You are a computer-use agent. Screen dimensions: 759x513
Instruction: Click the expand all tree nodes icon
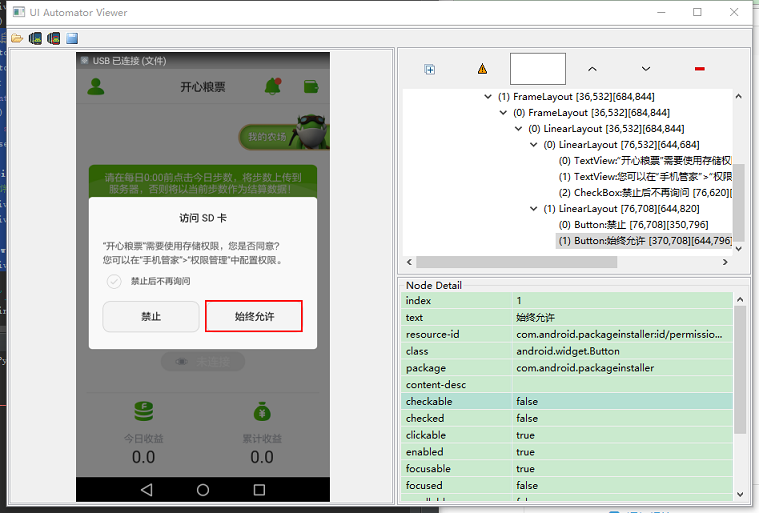tap(429, 69)
